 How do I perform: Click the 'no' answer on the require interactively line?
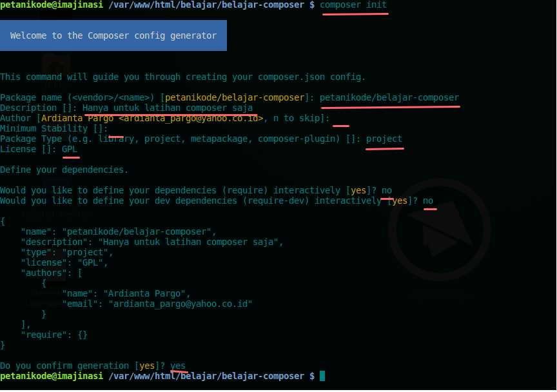coord(387,190)
